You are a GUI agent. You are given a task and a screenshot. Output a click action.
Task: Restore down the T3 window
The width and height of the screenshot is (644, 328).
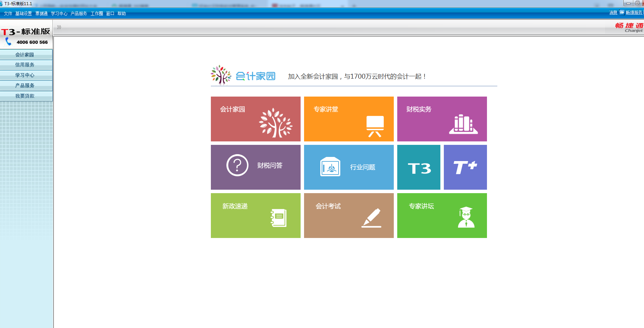pos(637,3)
